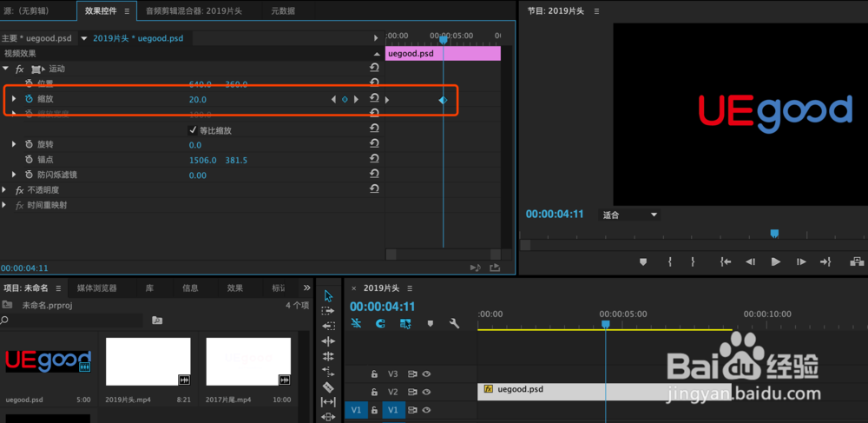Expand the 旋转 property
This screenshot has width=868, height=423.
15,144
